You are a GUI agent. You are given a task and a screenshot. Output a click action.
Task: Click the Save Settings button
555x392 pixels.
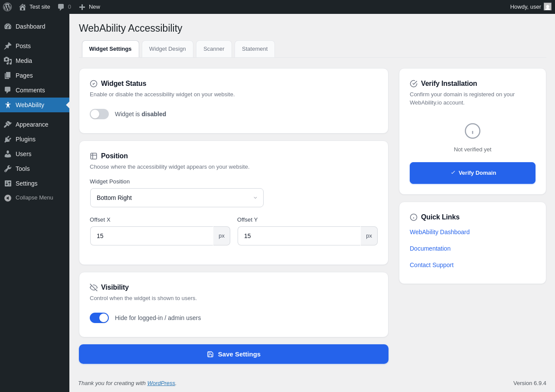click(234, 354)
